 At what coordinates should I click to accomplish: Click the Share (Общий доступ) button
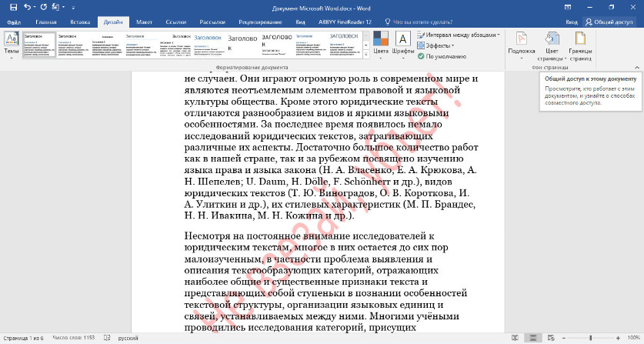point(609,22)
